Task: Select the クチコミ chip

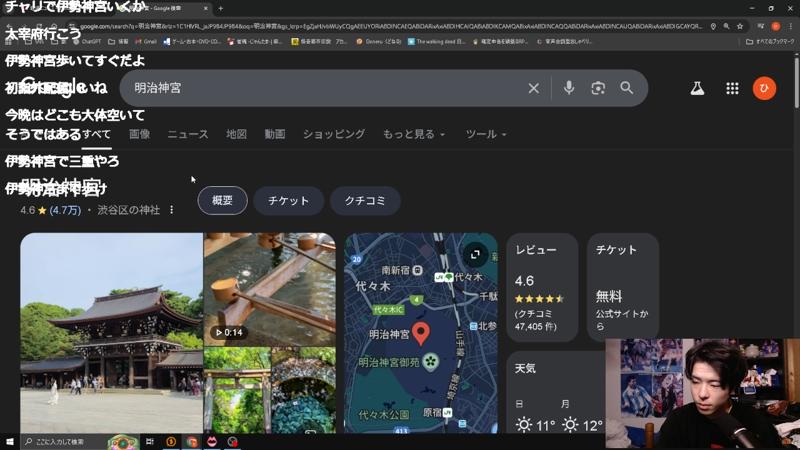Action: click(x=365, y=201)
